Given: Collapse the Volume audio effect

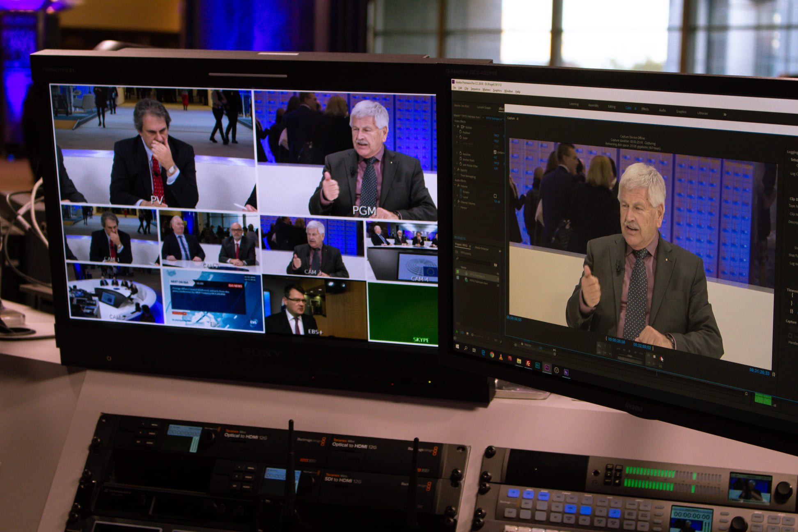Looking at the screenshot, I should (455, 185).
